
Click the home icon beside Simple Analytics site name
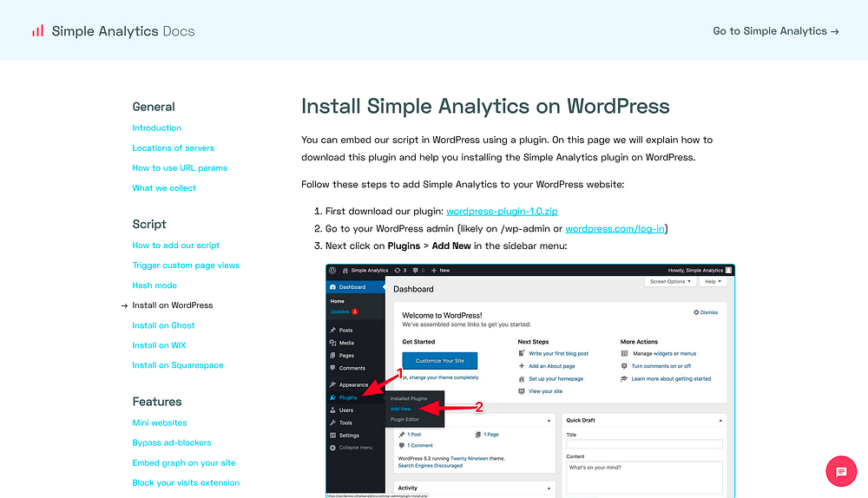click(345, 271)
